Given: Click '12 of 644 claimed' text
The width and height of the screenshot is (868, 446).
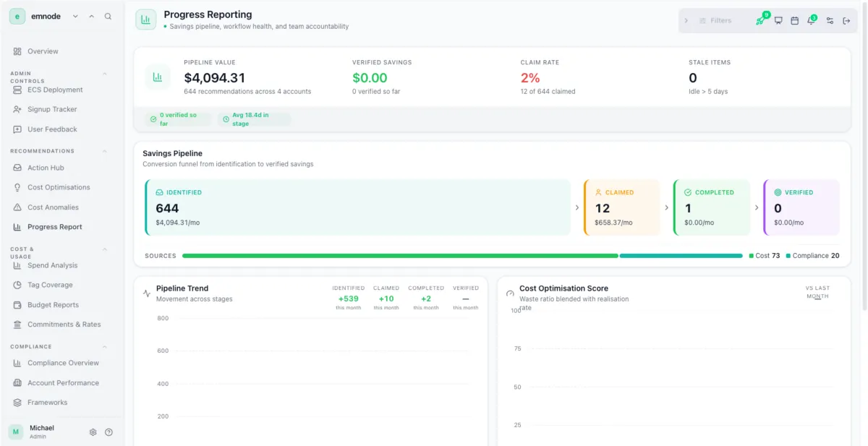Looking at the screenshot, I should (x=548, y=92).
